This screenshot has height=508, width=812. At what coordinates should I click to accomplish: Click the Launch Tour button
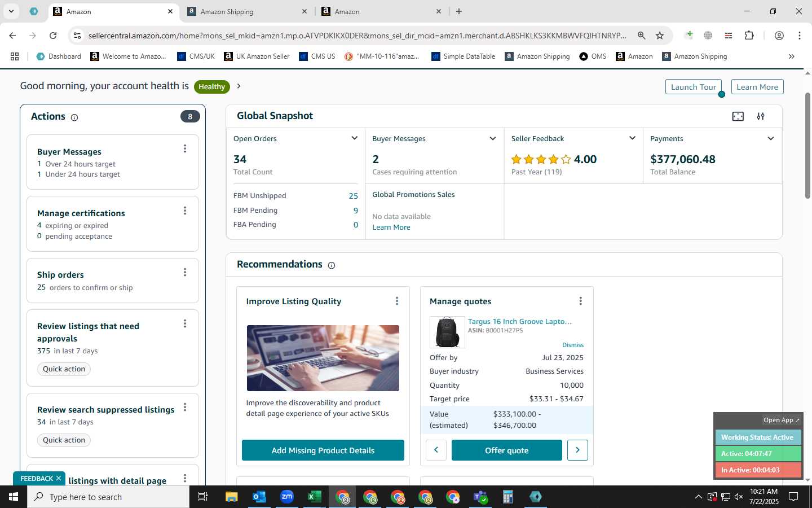point(693,87)
